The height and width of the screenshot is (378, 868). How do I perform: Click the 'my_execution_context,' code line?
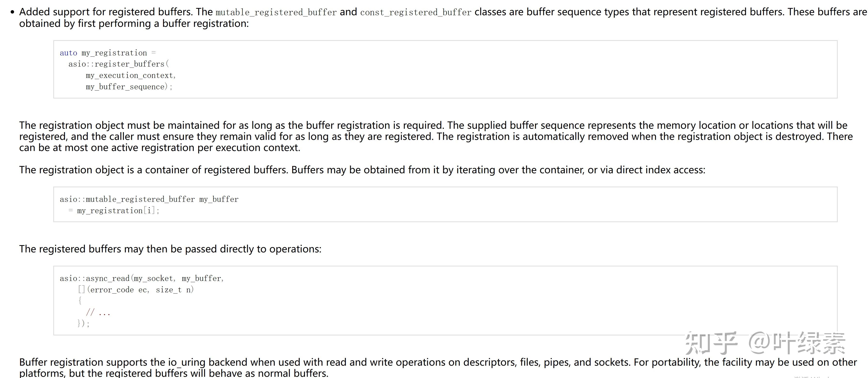click(131, 76)
